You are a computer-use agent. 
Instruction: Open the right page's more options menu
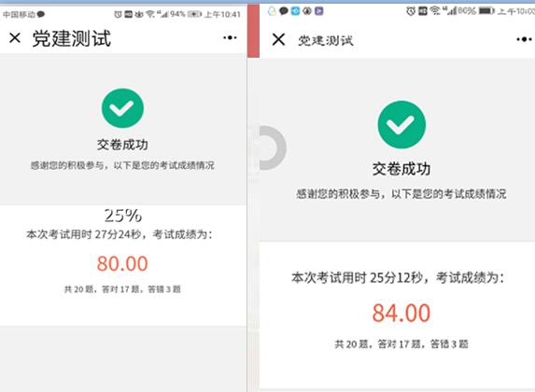525,39
